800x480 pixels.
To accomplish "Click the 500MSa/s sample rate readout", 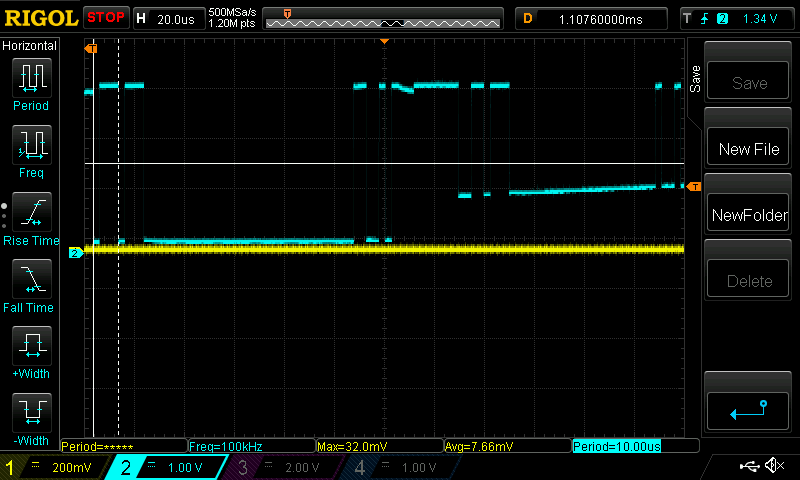I will 232,12.
